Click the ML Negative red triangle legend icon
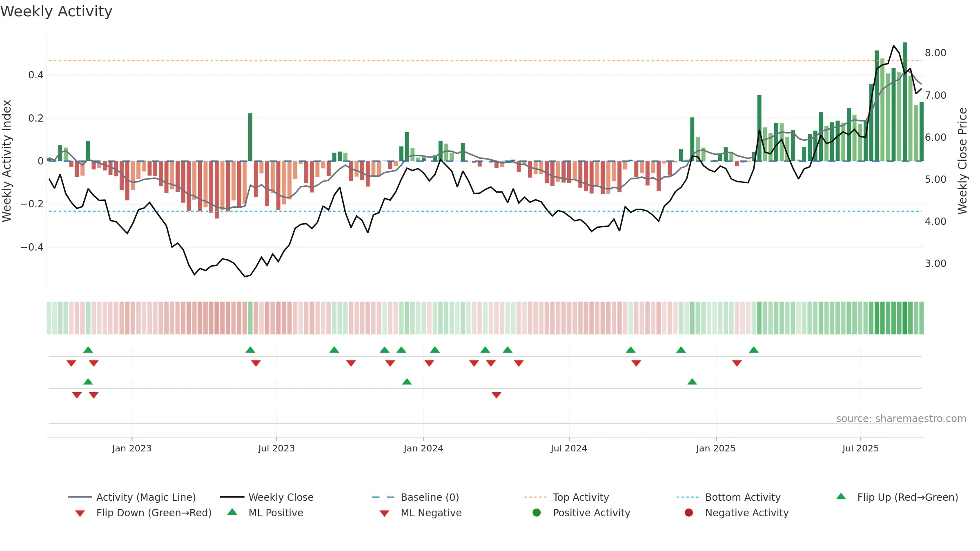 (x=384, y=513)
